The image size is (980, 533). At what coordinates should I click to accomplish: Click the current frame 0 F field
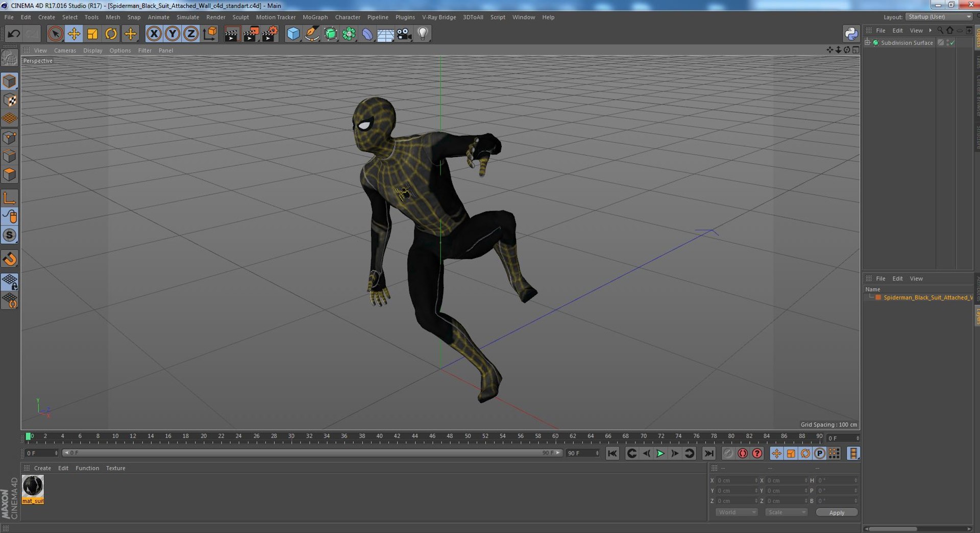coord(42,453)
